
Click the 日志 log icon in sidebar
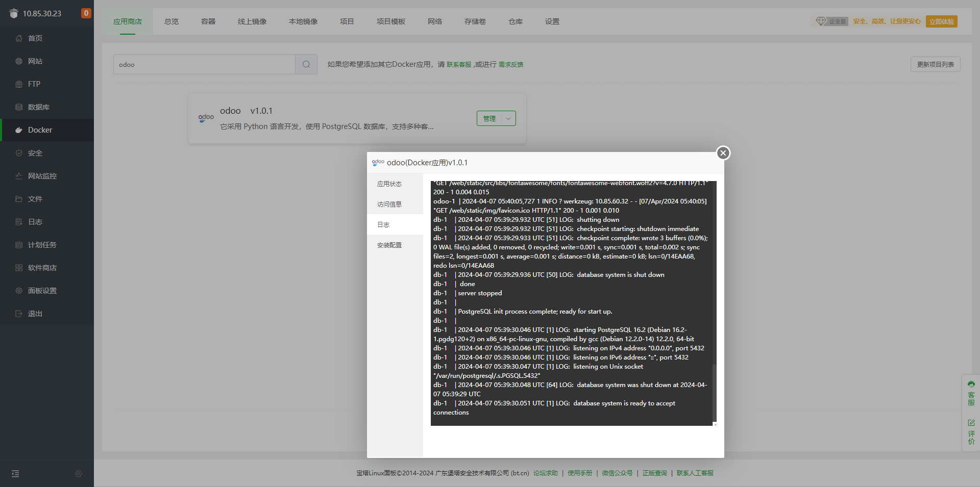(x=19, y=222)
